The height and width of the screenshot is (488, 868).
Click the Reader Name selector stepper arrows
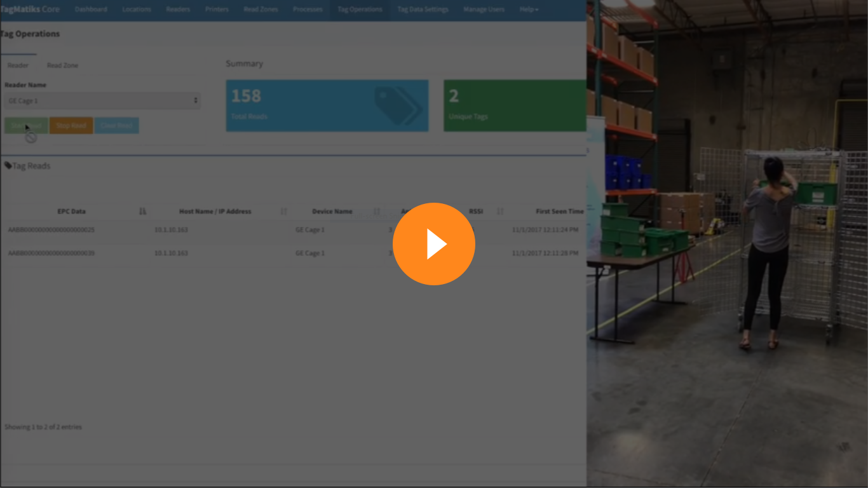click(x=196, y=100)
